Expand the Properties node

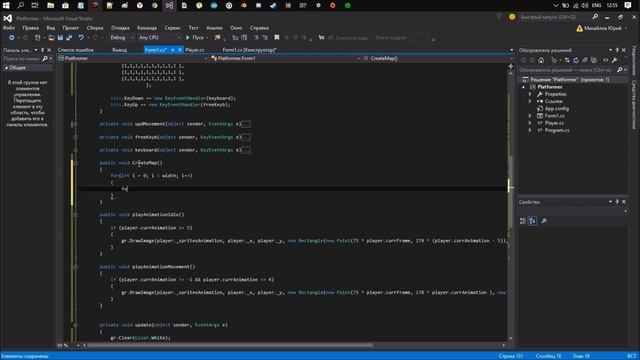tap(530, 94)
